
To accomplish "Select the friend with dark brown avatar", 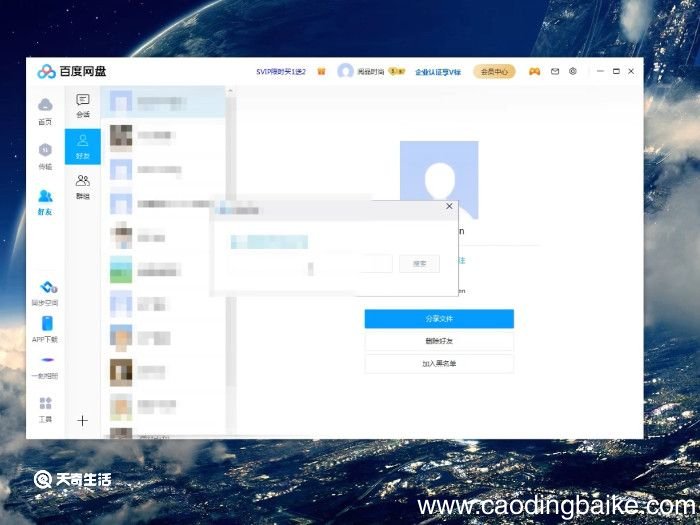I will 163,372.
